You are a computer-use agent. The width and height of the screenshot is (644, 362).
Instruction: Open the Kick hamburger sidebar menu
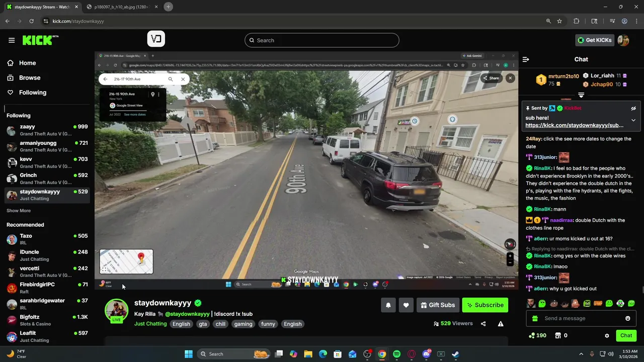(12, 40)
